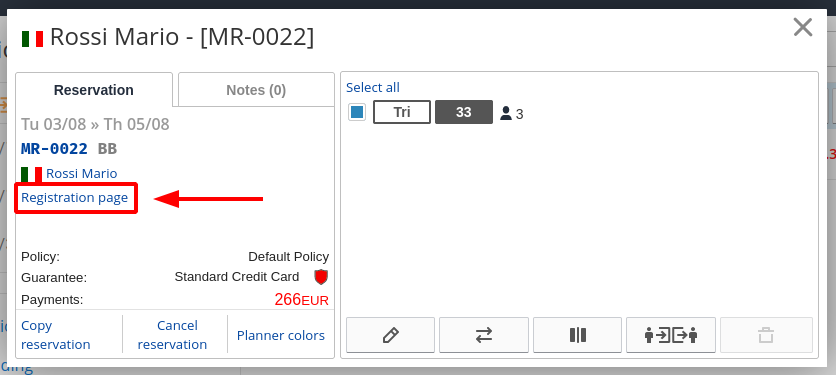Image resolution: width=836 pixels, height=375 pixels.
Task: Switch to the Reservation tab
Action: click(94, 90)
